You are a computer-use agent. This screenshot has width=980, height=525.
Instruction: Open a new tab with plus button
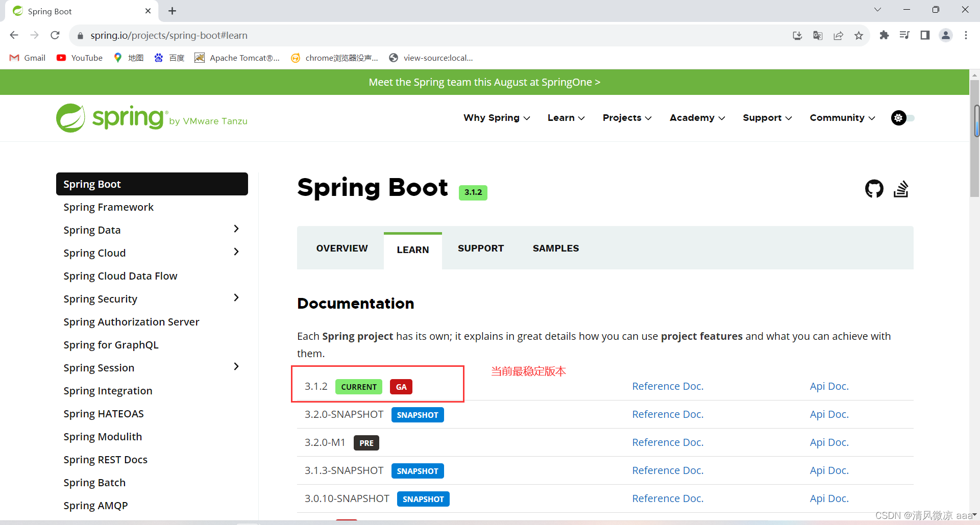click(173, 11)
